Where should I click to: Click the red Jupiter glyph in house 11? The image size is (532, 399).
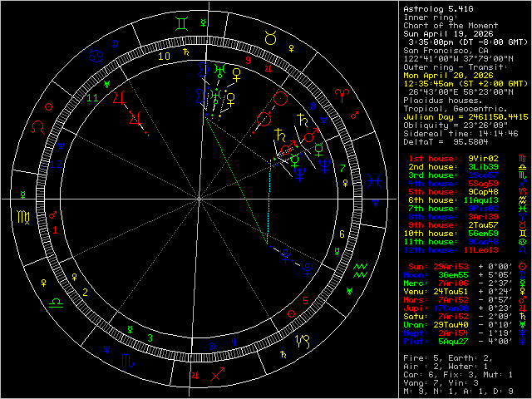(x=121, y=99)
